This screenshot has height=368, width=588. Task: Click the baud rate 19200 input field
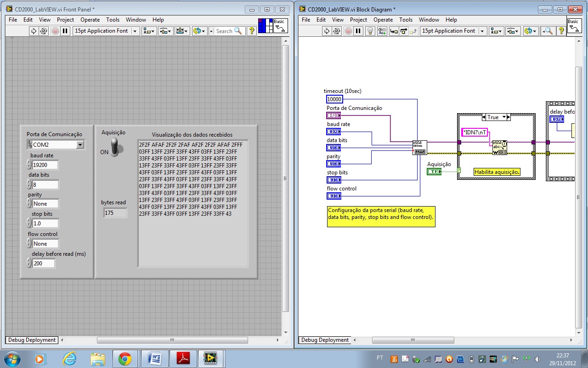(45, 165)
